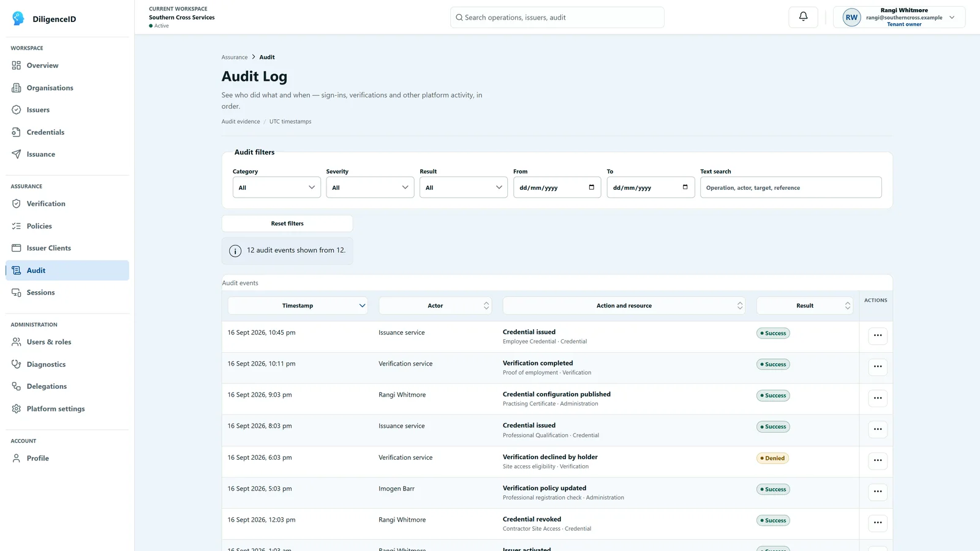
Task: Click the search magnifier icon
Action: point(459,18)
